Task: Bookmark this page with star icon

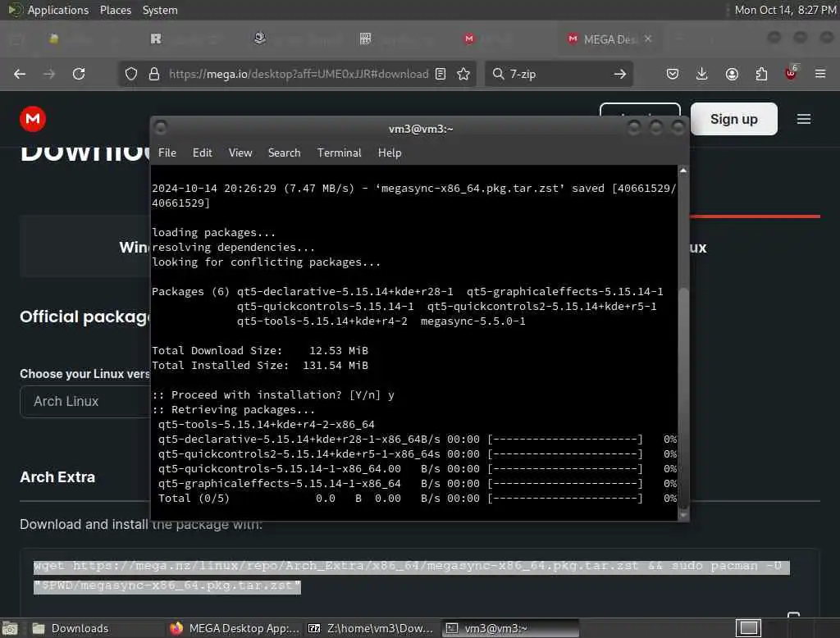Action: pyautogui.click(x=463, y=74)
